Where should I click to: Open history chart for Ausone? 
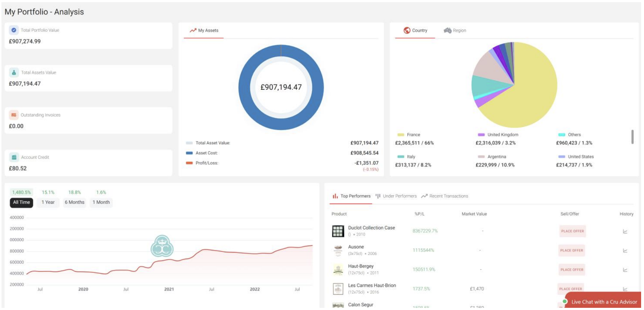point(625,251)
